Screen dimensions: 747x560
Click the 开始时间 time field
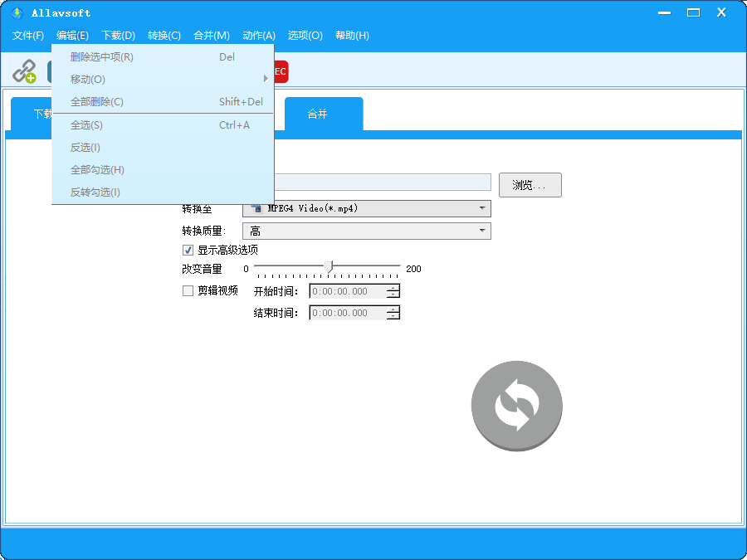click(348, 291)
